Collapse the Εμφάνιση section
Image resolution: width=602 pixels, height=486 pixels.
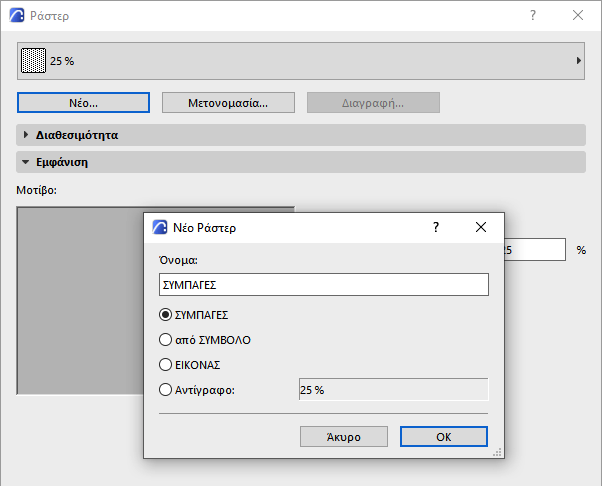pos(26,162)
